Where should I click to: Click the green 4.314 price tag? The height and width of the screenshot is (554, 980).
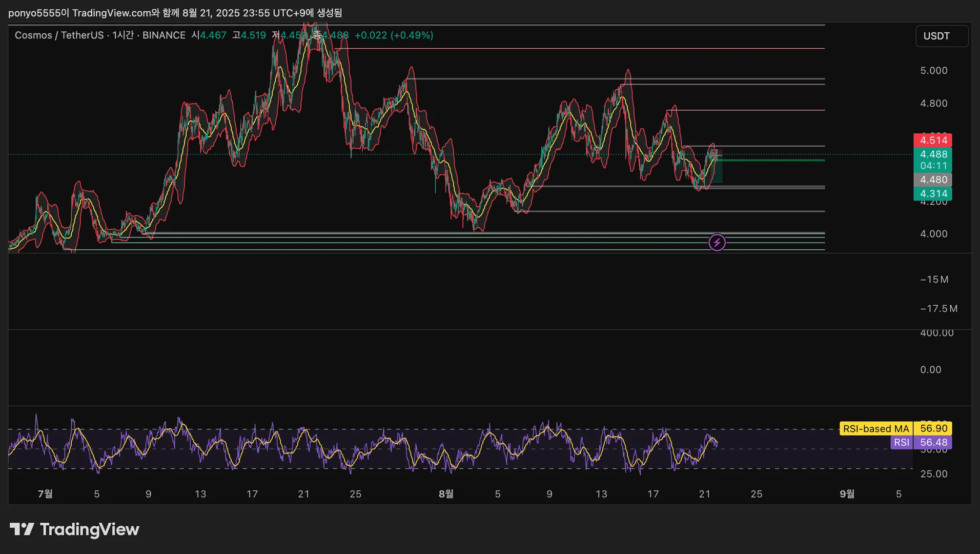(x=933, y=193)
